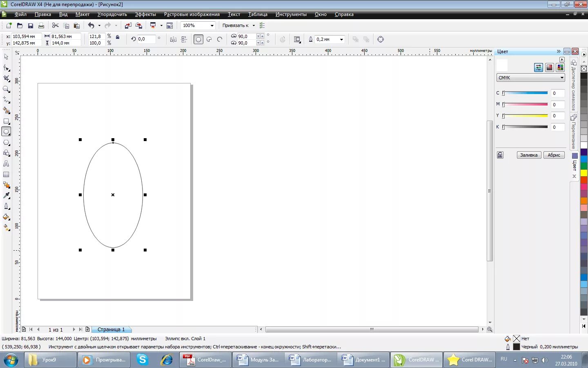Switch the shape type to Arc
The width and height of the screenshot is (588, 368).
click(x=220, y=39)
